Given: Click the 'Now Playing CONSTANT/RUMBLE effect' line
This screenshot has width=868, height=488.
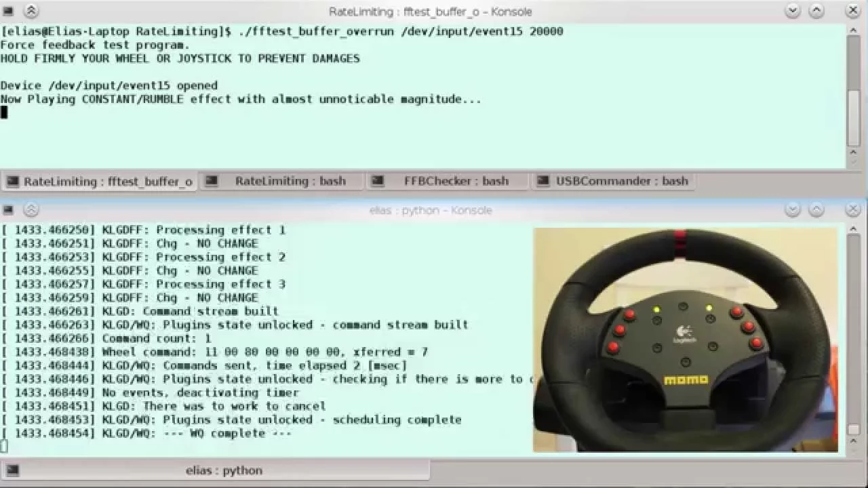Looking at the screenshot, I should coord(241,99).
